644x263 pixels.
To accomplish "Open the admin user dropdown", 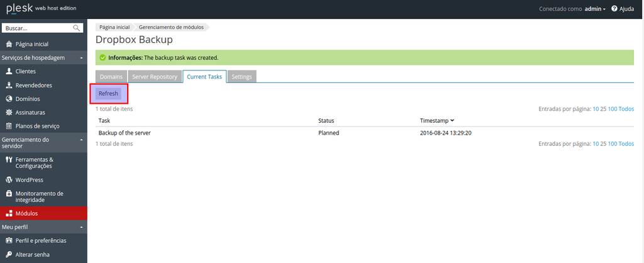I will [x=595, y=9].
